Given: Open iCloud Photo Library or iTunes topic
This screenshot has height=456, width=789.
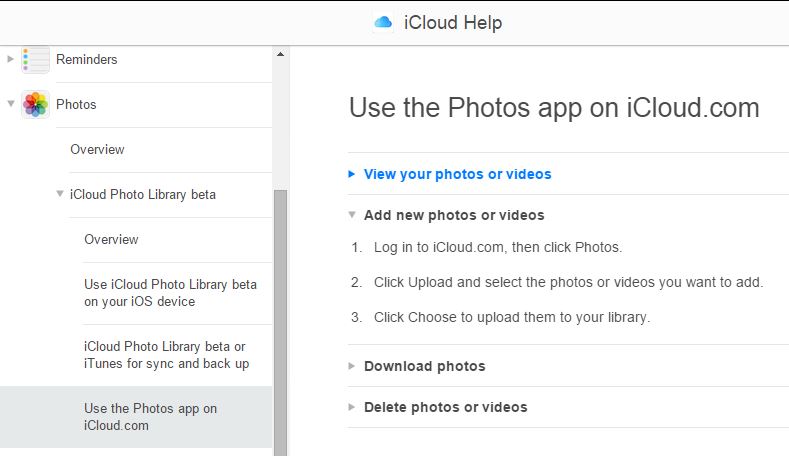Looking at the screenshot, I should coord(166,355).
